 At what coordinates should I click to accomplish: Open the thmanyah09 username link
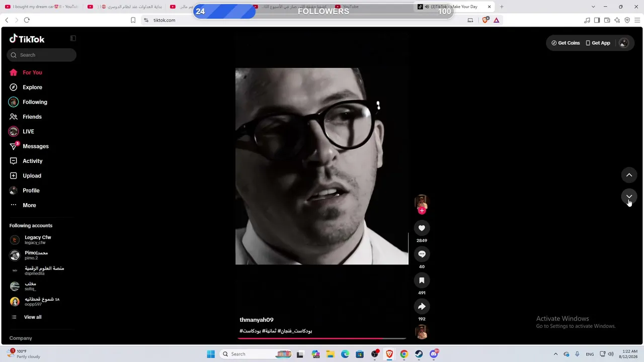257,320
